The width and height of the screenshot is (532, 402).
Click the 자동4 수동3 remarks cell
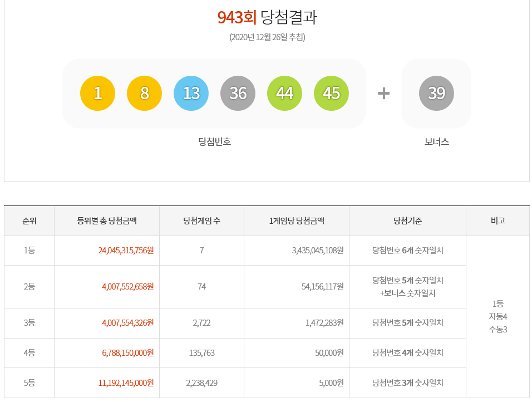(x=498, y=317)
